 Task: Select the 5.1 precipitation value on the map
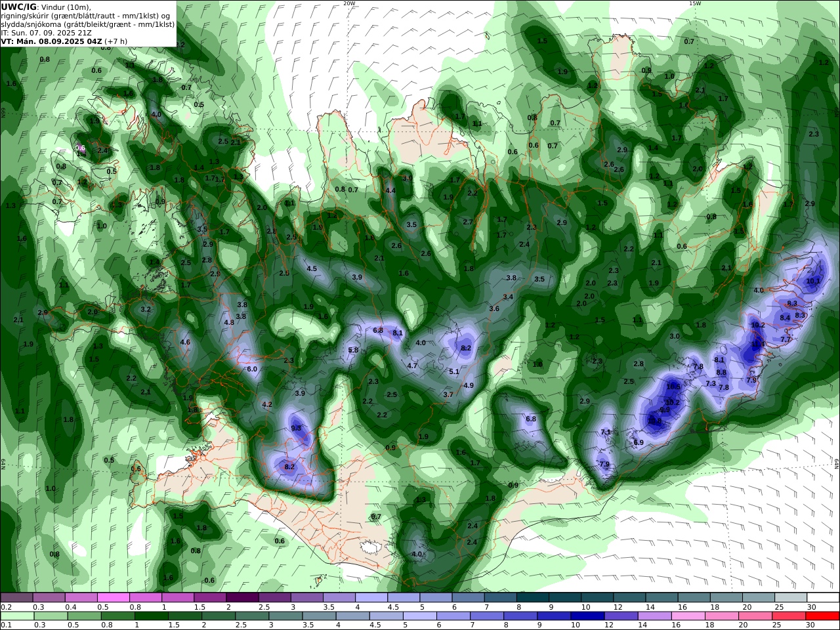click(454, 371)
